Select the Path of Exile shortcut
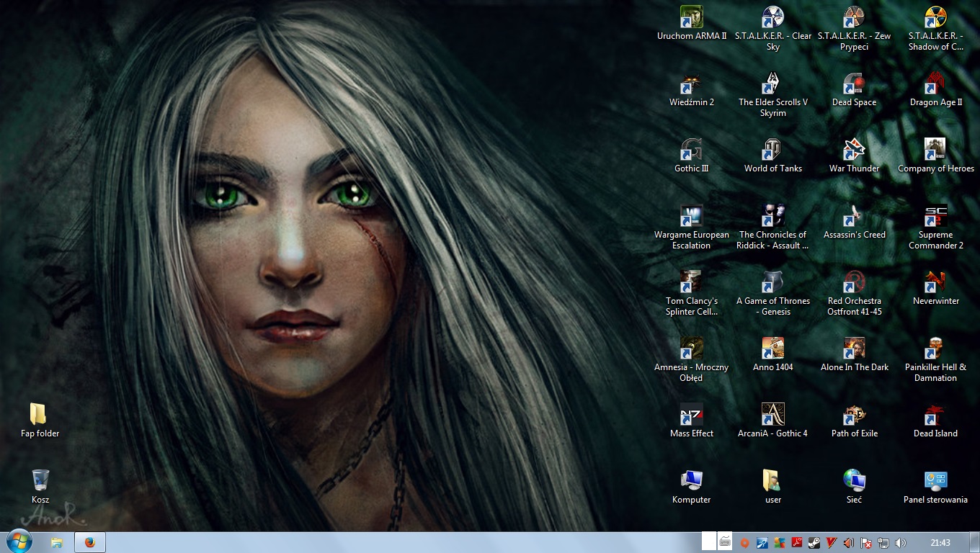 [854, 421]
